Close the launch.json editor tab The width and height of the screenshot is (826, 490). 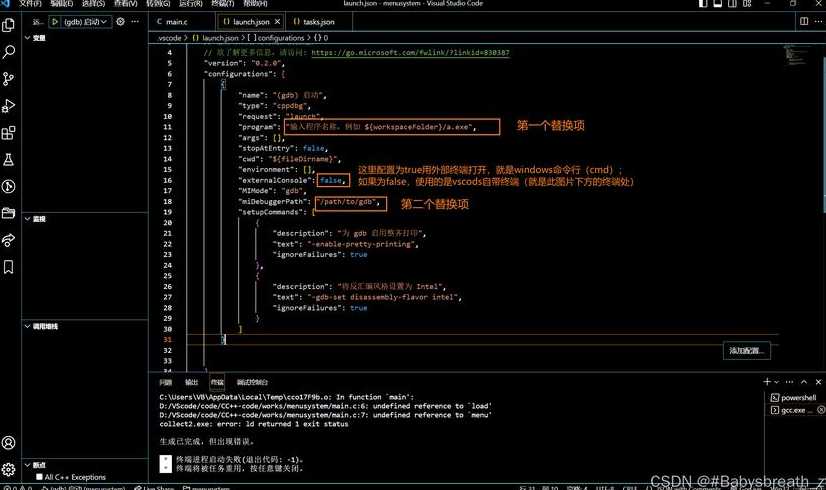pos(277,22)
